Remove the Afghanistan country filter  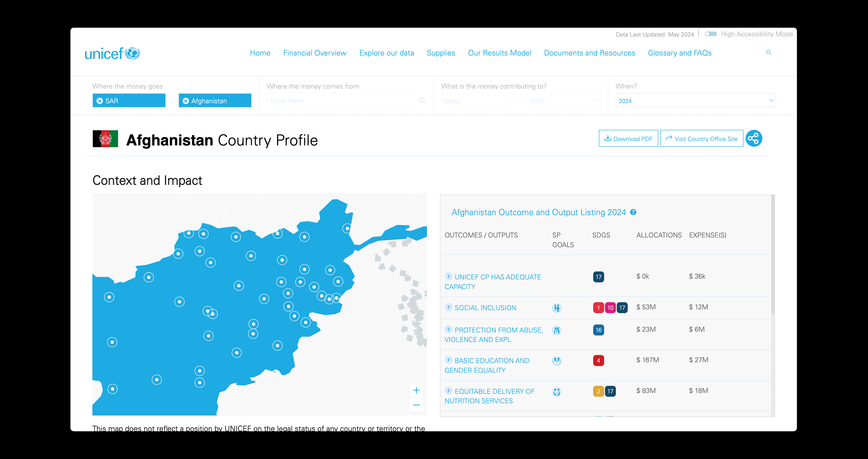point(186,101)
